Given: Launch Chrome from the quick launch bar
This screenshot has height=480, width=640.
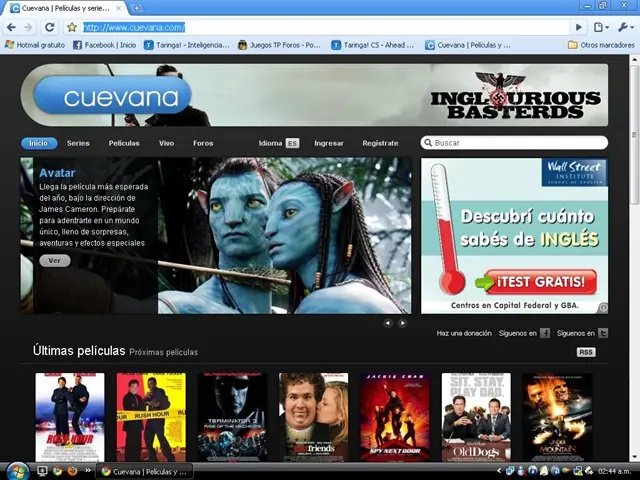Looking at the screenshot, I should point(57,471).
